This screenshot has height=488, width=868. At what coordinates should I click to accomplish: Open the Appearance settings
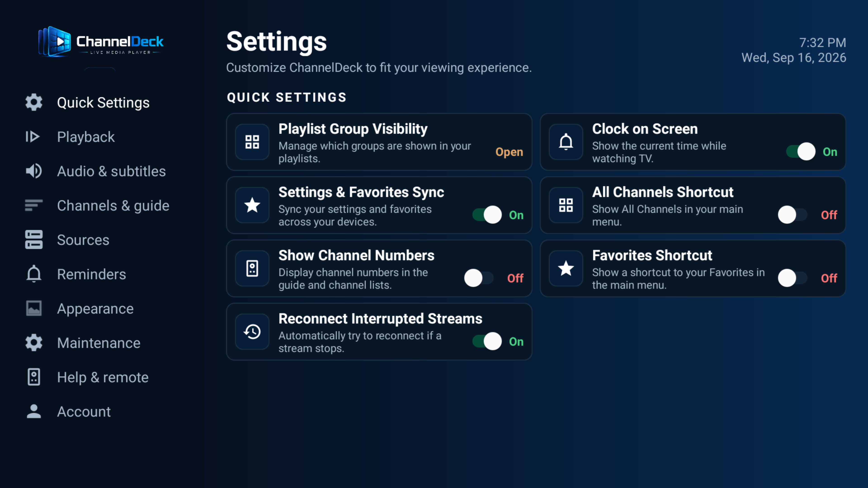(x=95, y=309)
